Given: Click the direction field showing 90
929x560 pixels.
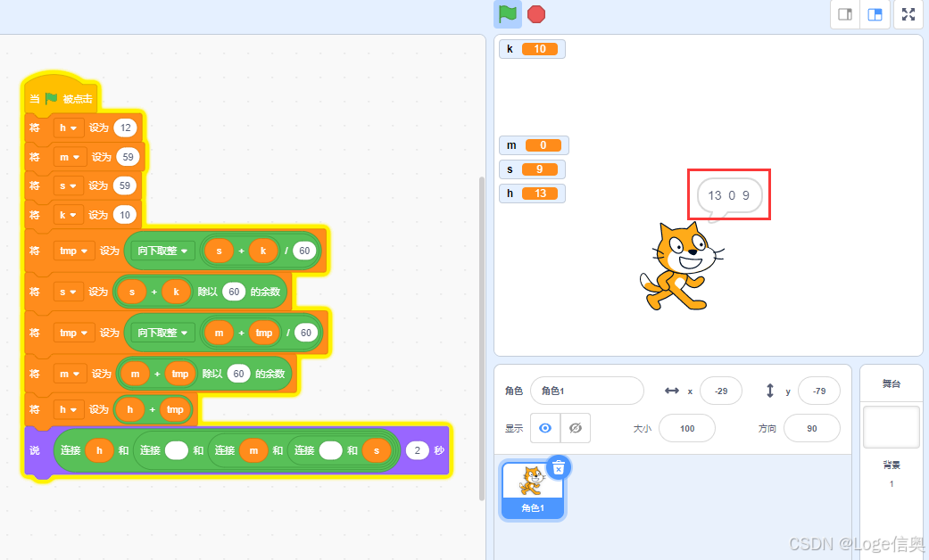Looking at the screenshot, I should (812, 428).
